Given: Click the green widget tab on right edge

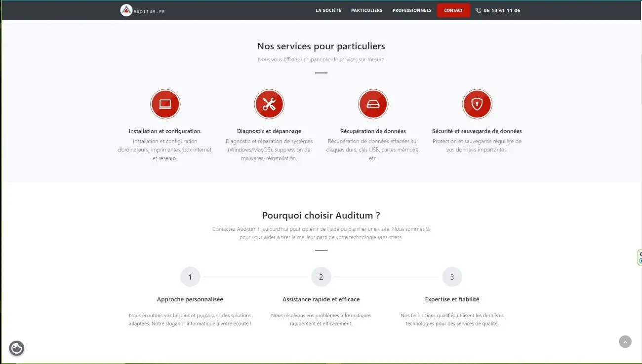Looking at the screenshot, I should click(x=640, y=257).
